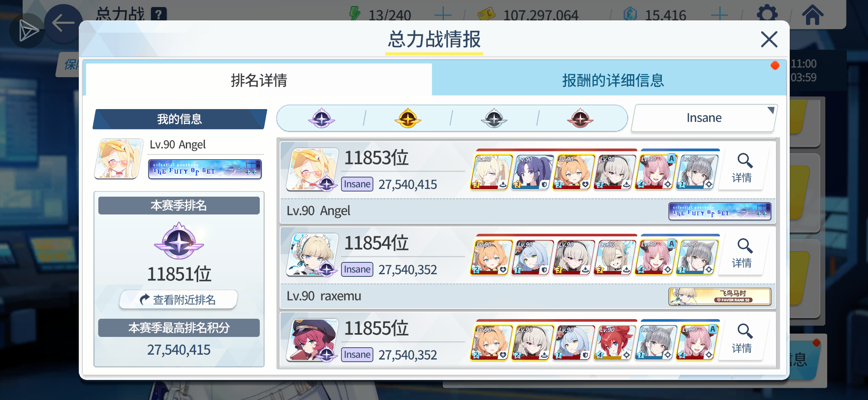View 详情 for rank 11855 entry
Image resolution: width=868 pixels, height=400 pixels.
point(741,340)
